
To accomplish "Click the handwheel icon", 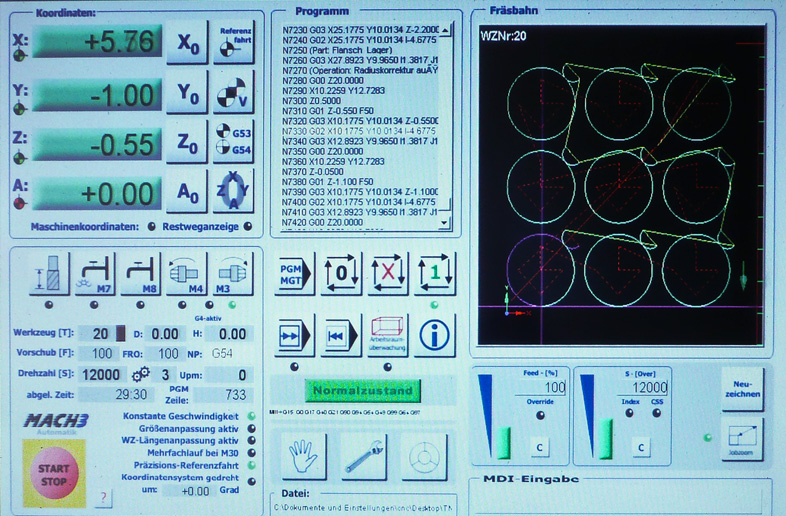I will [424, 456].
